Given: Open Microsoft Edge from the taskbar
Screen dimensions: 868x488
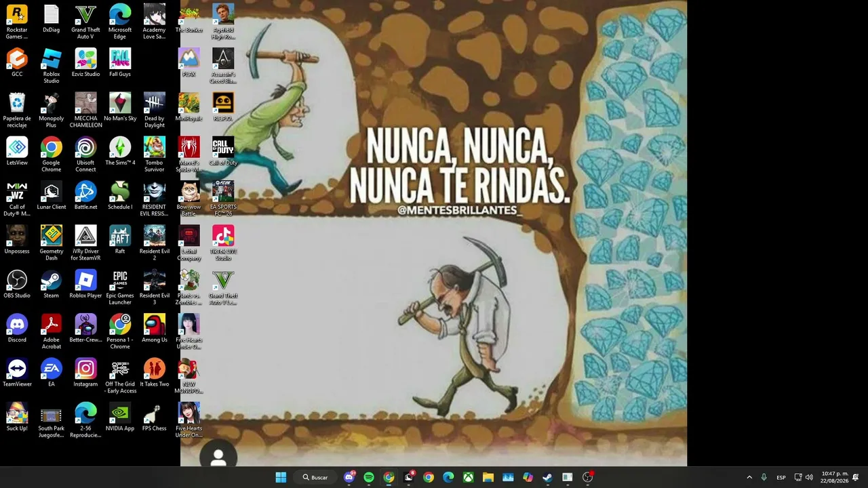Looking at the screenshot, I should tap(448, 477).
